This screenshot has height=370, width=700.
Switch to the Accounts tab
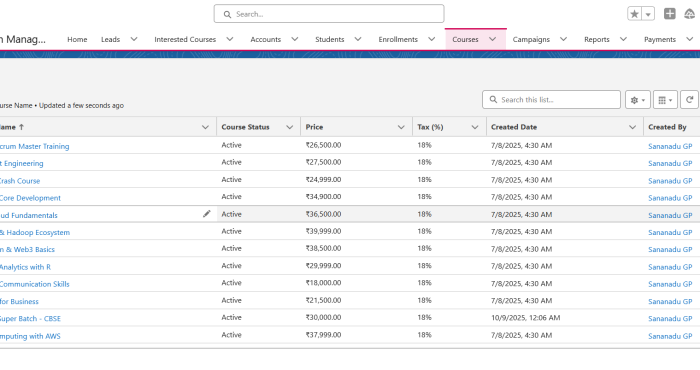tap(266, 39)
